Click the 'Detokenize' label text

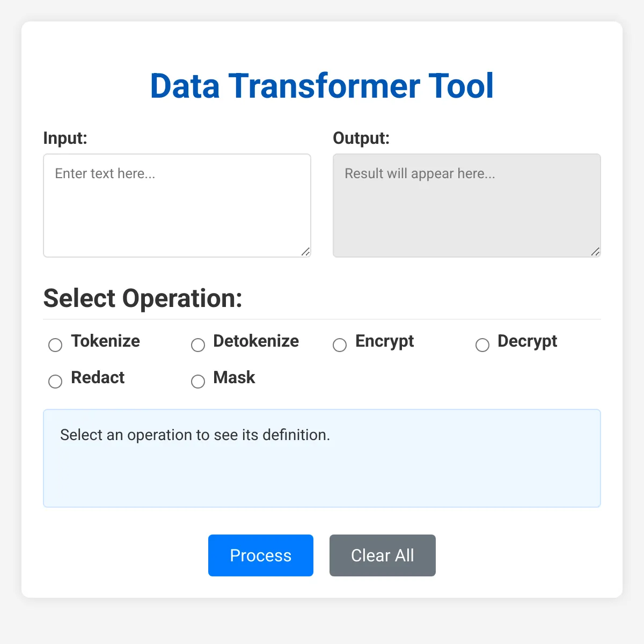click(x=256, y=341)
